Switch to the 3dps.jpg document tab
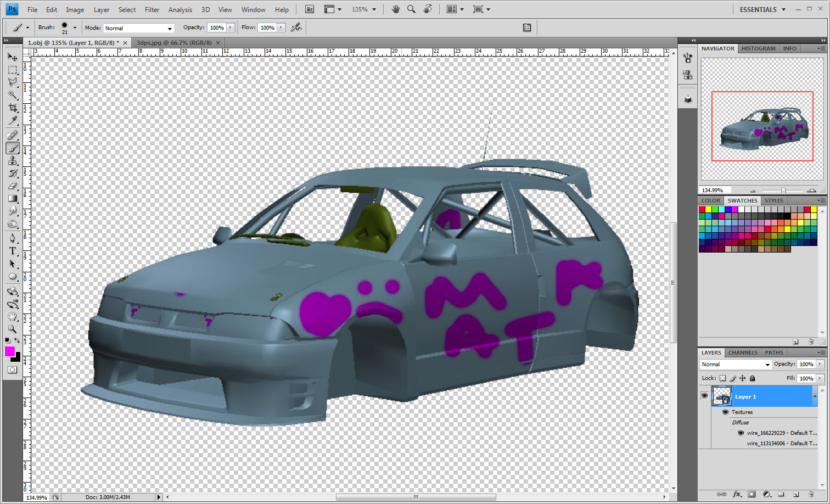830x504 pixels. click(x=173, y=43)
